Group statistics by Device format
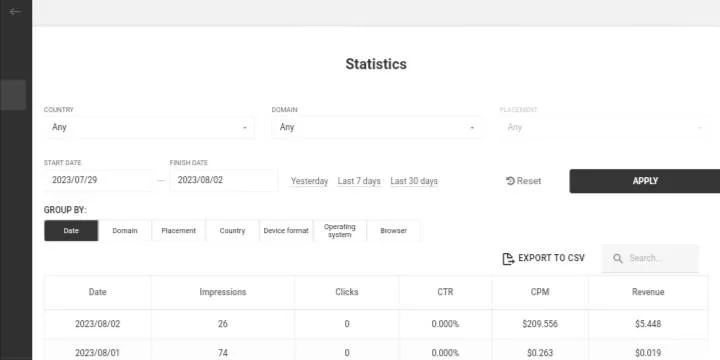The height and width of the screenshot is (360, 720). click(x=286, y=231)
